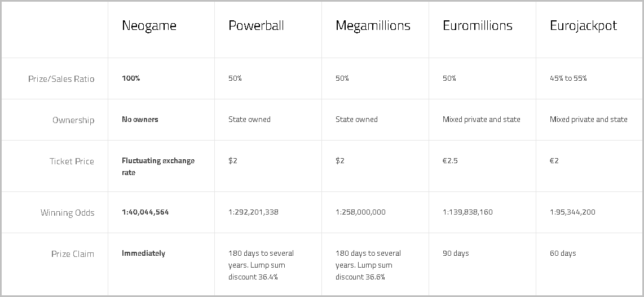
Task: Select the "Immediately" prize claim cell
Action: (x=143, y=254)
